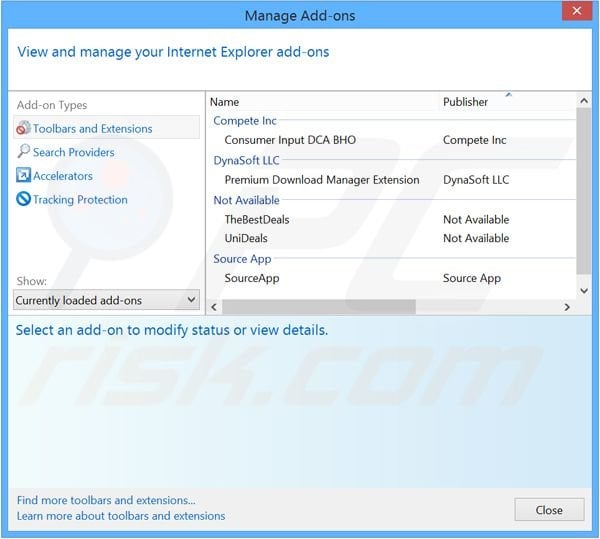
Task: Click the Tracking Protection blocked icon
Action: click(x=23, y=199)
